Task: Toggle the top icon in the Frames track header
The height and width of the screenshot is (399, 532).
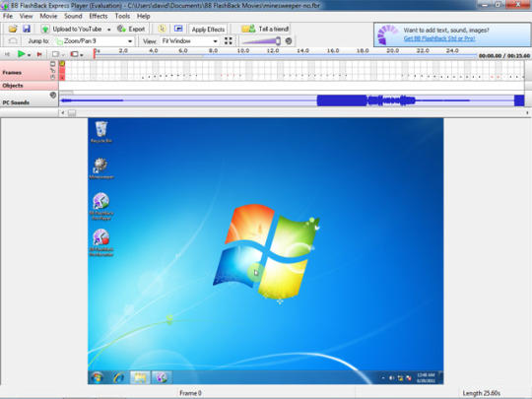Action: tap(52, 64)
